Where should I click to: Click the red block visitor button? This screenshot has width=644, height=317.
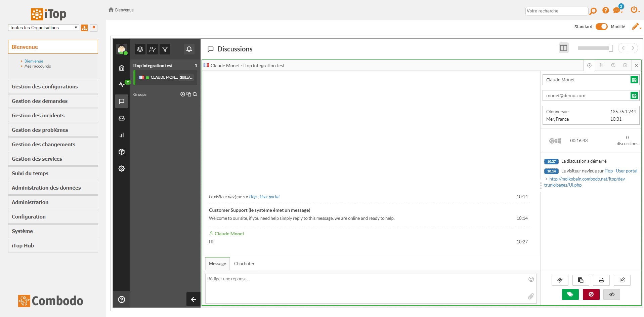click(x=591, y=294)
